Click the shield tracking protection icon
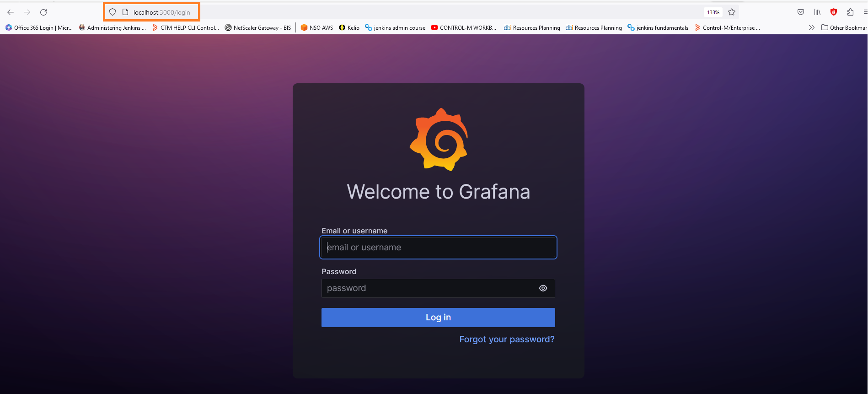This screenshot has height=394, width=868. point(113,12)
